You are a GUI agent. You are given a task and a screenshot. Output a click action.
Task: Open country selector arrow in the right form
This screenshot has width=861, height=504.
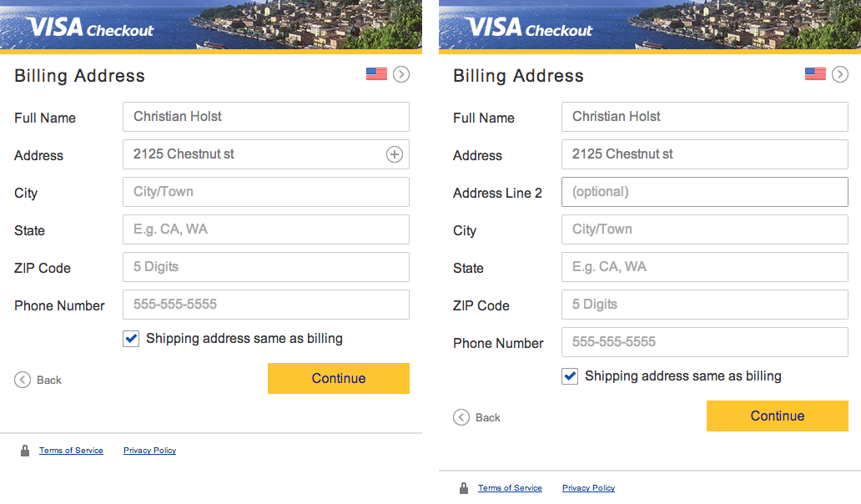(x=840, y=74)
